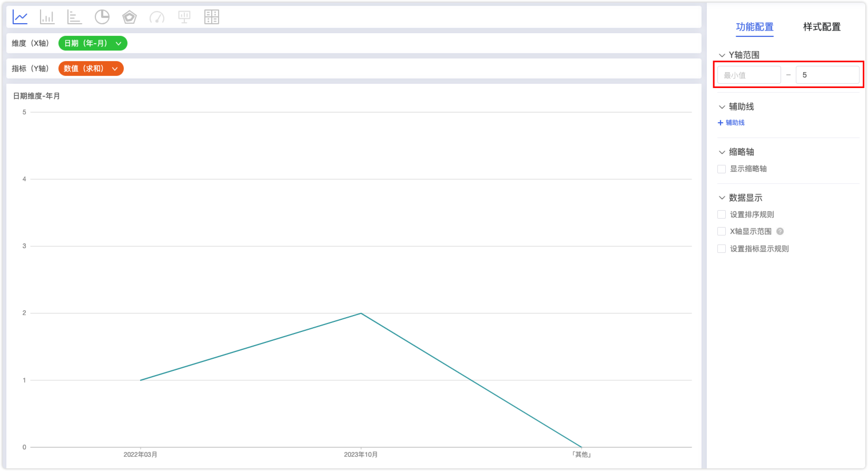
Task: Collapse the 辅助线 section
Action: [x=722, y=107]
